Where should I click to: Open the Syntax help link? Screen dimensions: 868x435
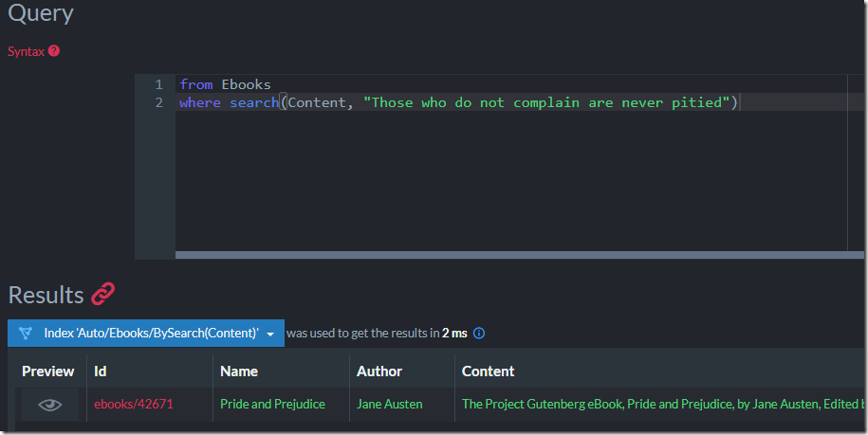point(26,51)
